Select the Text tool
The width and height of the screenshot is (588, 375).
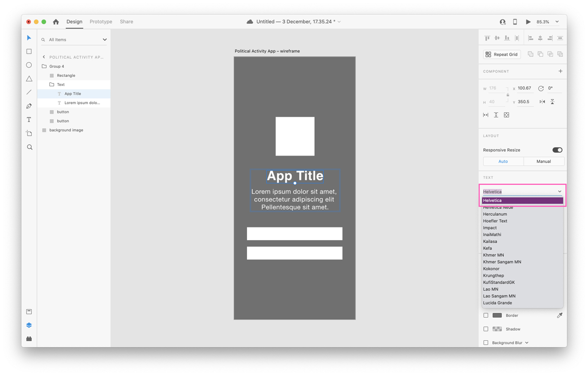coord(29,120)
